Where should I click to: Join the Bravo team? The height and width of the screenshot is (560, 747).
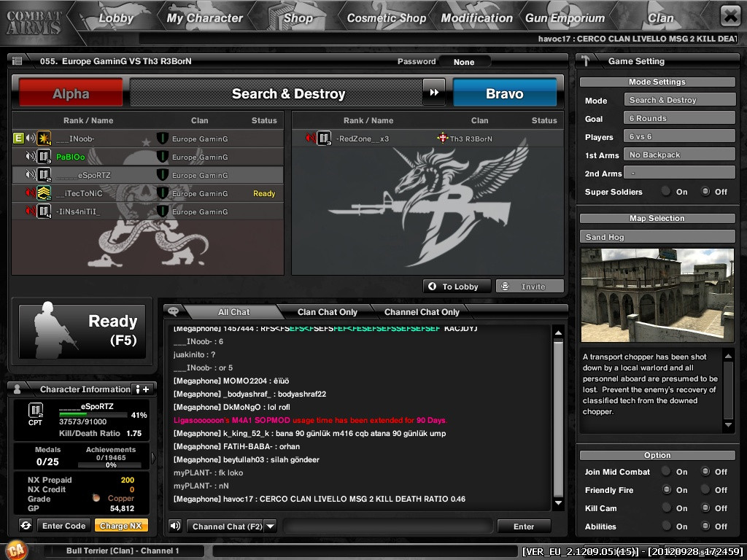click(x=505, y=93)
